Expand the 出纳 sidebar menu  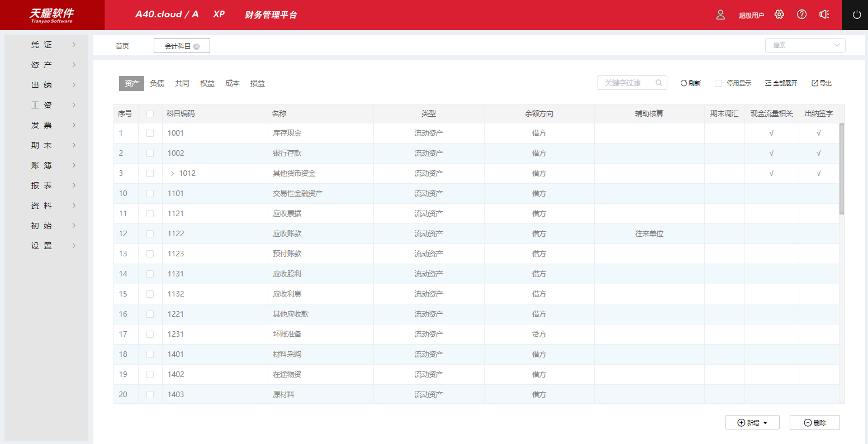[x=46, y=85]
